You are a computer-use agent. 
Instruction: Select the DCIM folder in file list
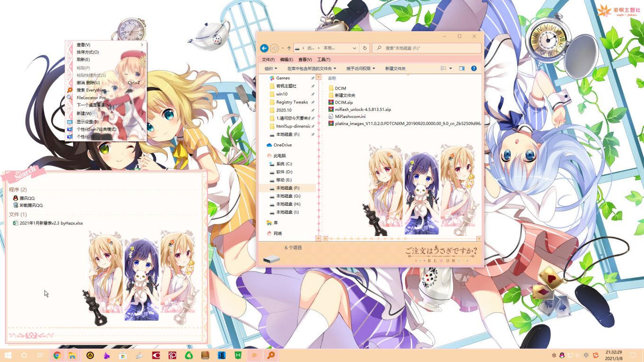click(x=337, y=88)
